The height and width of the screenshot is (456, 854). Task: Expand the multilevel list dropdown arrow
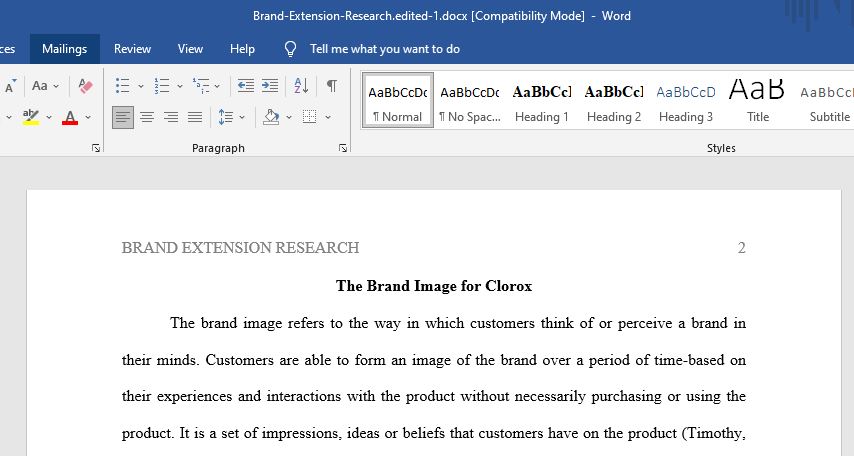click(217, 86)
